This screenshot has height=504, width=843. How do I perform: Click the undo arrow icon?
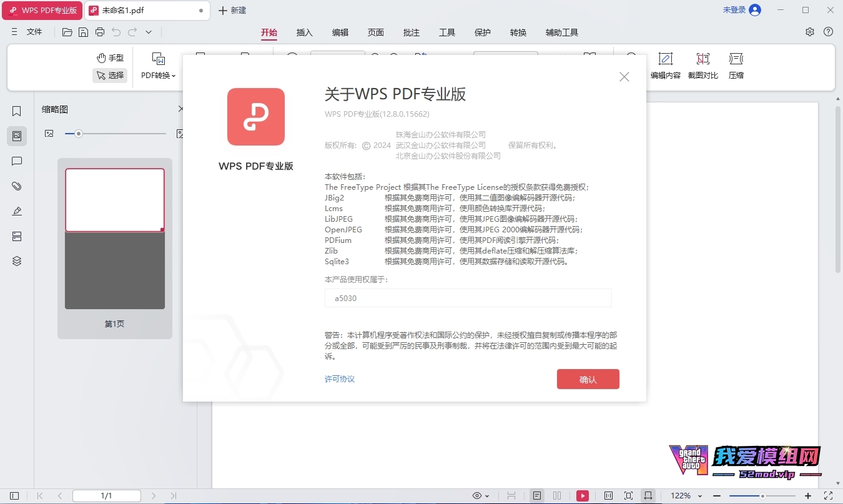(116, 32)
